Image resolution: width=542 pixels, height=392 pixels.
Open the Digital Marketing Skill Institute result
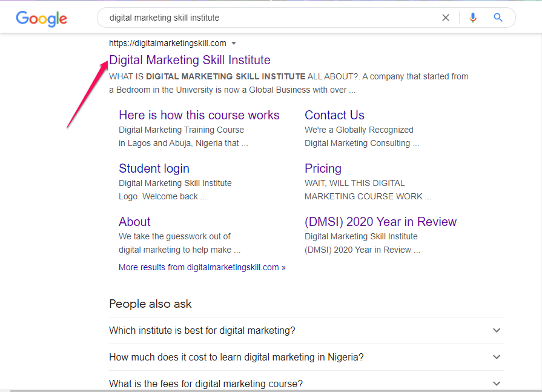(x=190, y=60)
